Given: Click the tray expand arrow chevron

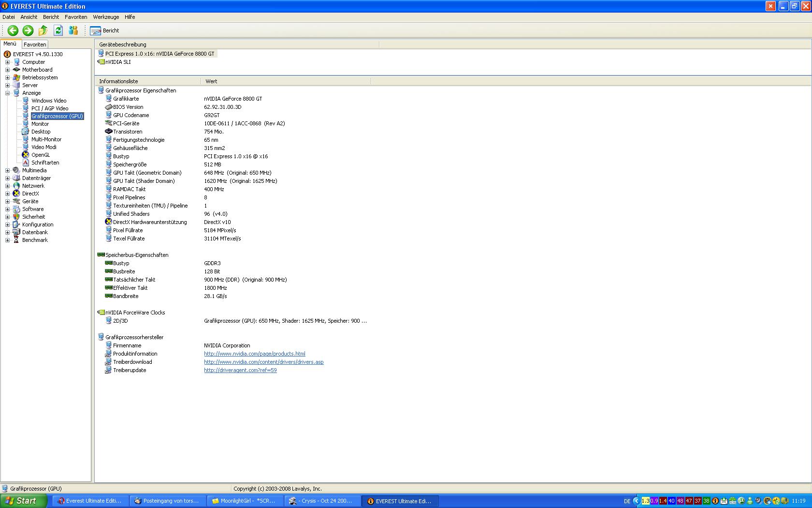Looking at the screenshot, I should 637,501.
